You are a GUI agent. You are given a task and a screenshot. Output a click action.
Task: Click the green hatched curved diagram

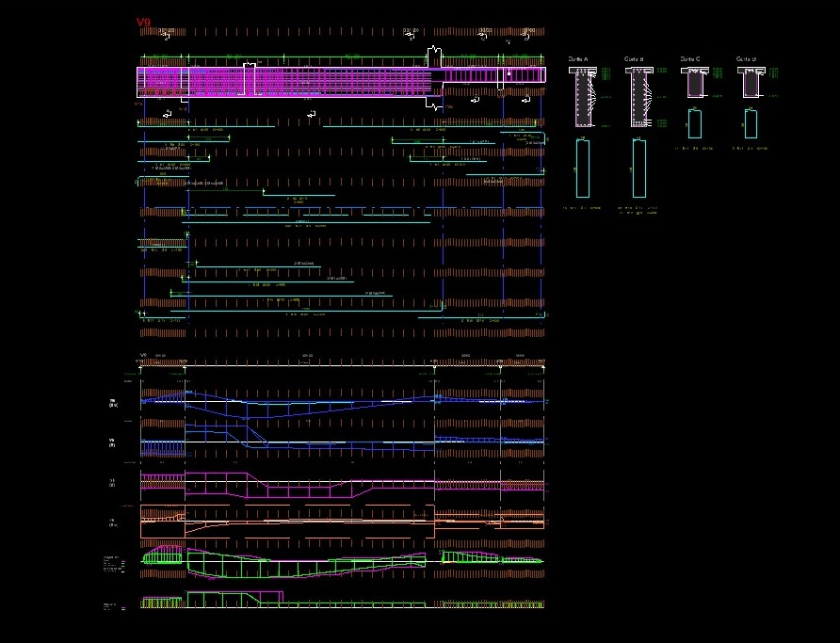311,565
